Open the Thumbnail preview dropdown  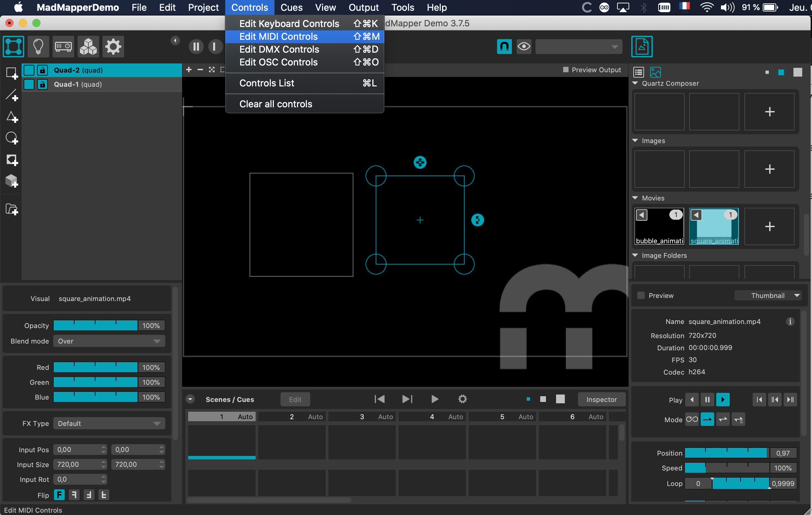point(768,295)
